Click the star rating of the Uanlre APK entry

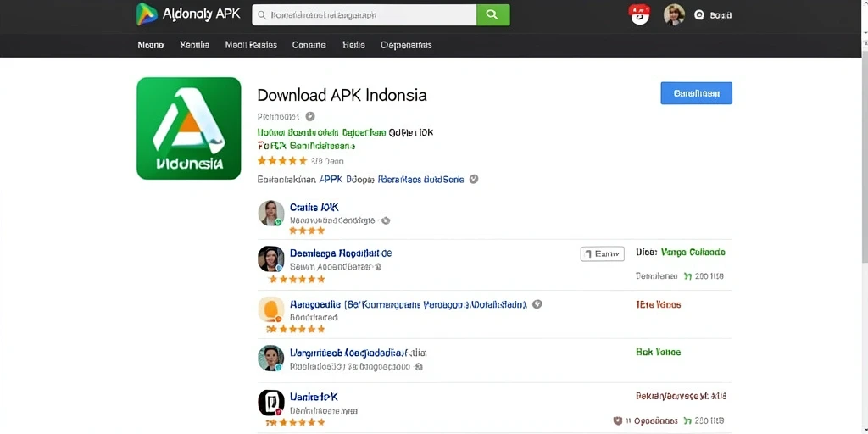coord(296,422)
